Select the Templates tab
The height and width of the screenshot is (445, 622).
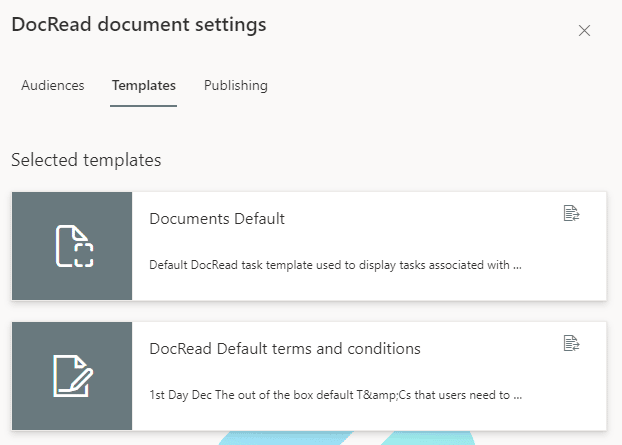pos(144,85)
